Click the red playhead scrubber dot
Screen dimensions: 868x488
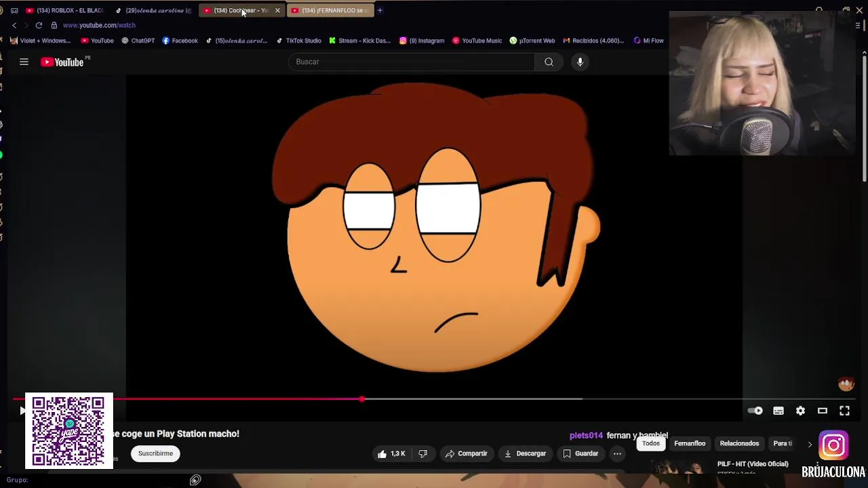(x=361, y=399)
